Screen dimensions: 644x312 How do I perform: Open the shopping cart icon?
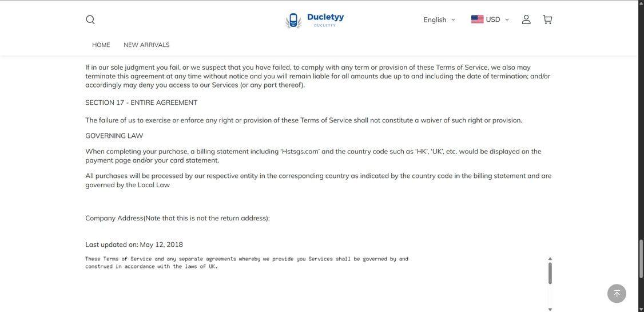[x=547, y=19]
